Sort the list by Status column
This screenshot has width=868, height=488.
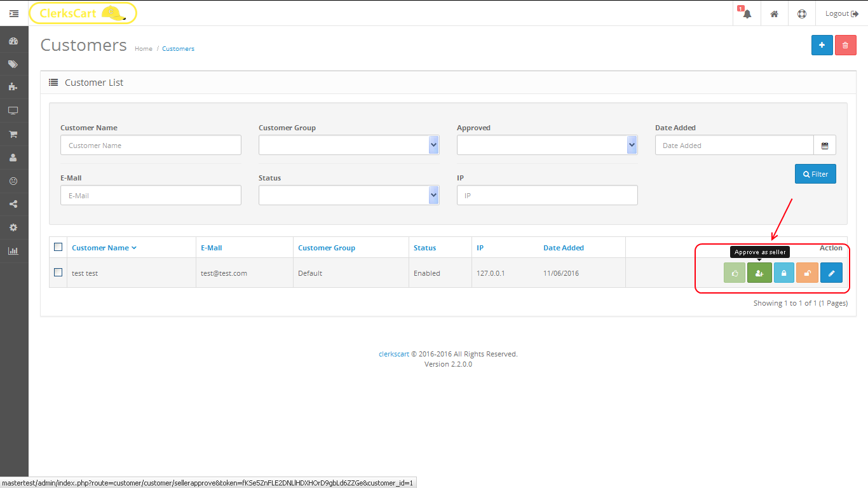(425, 248)
